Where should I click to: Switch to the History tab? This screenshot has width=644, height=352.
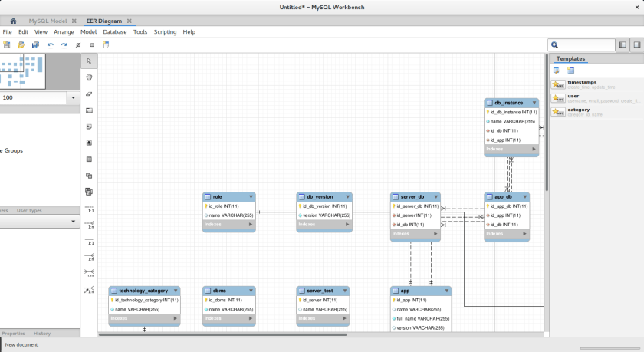(x=42, y=334)
